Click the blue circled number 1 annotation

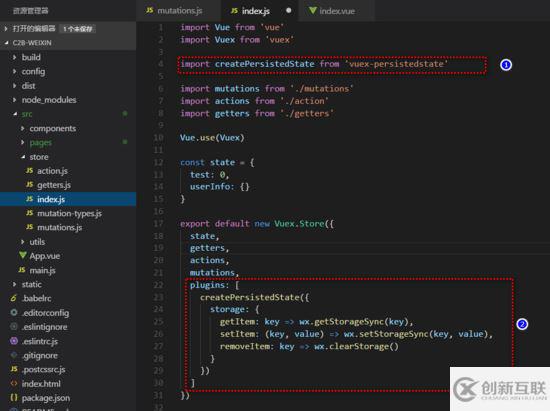click(506, 65)
